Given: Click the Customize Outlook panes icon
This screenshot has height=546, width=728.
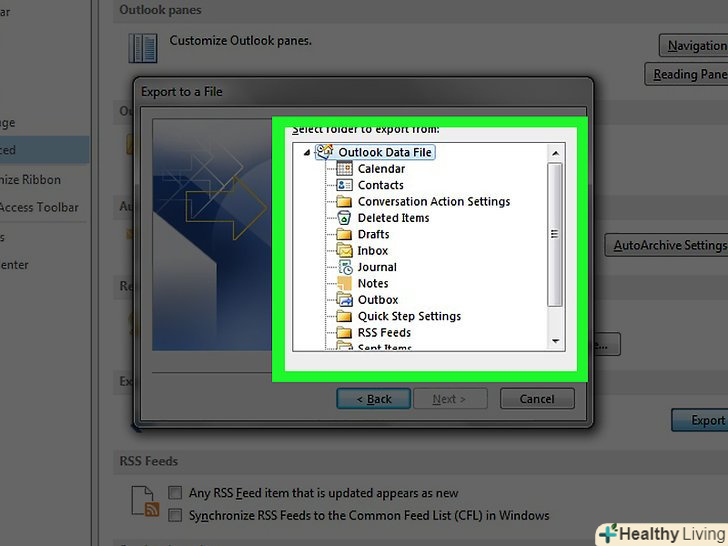Looking at the screenshot, I should [143, 48].
